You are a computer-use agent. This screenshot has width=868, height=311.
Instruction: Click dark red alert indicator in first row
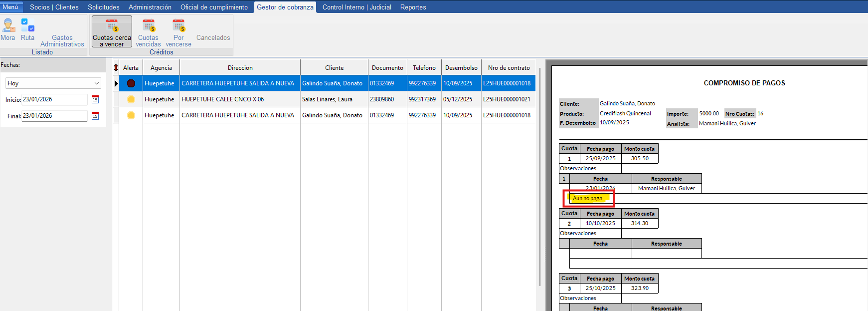pyautogui.click(x=131, y=83)
